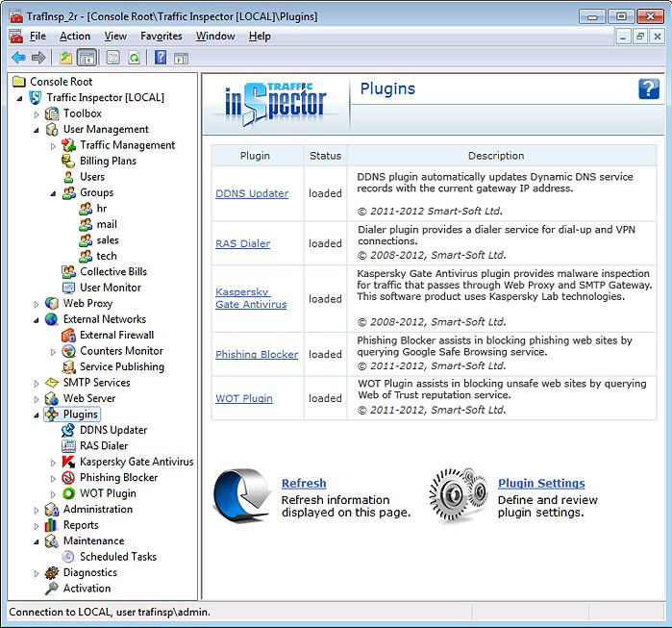Open the Help menu
This screenshot has height=628, width=672.
click(x=260, y=36)
